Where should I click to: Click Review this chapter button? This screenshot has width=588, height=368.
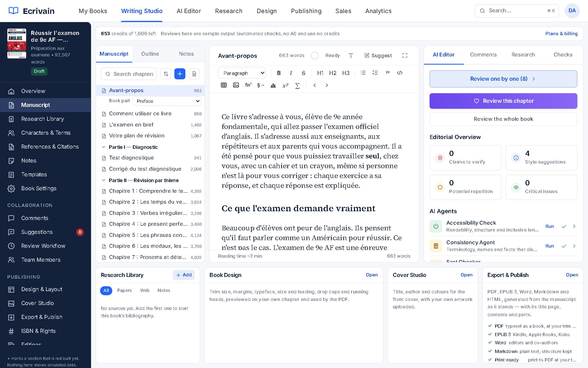click(x=503, y=101)
